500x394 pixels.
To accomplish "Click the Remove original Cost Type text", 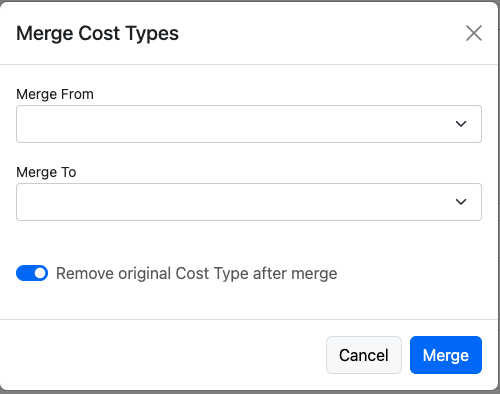I will point(197,274).
